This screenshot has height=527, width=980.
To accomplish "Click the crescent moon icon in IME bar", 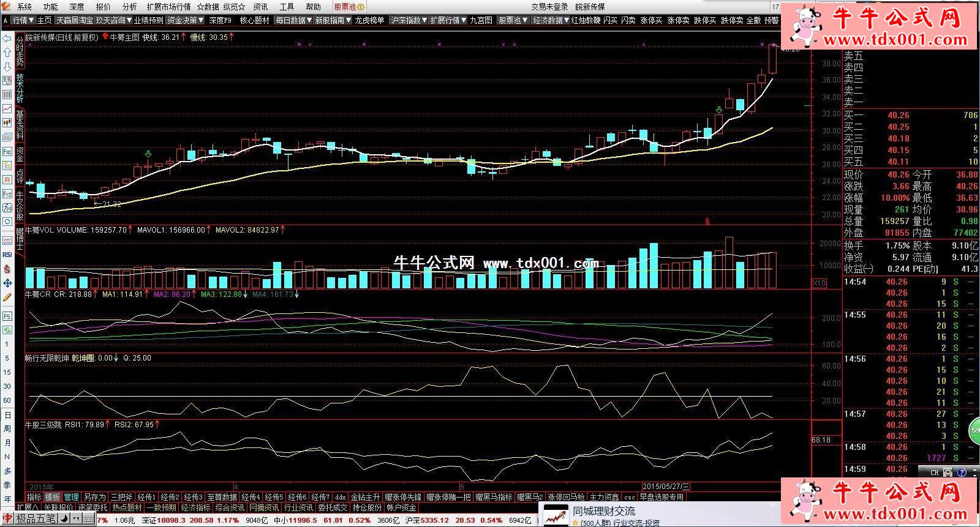I will coord(63,519).
